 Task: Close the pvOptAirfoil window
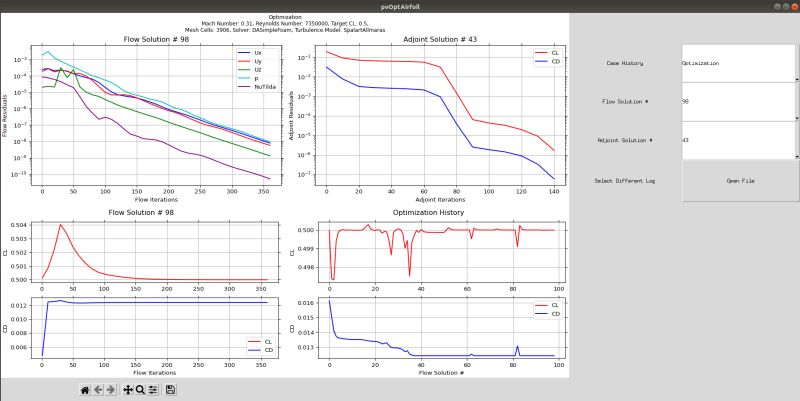[x=794, y=7]
